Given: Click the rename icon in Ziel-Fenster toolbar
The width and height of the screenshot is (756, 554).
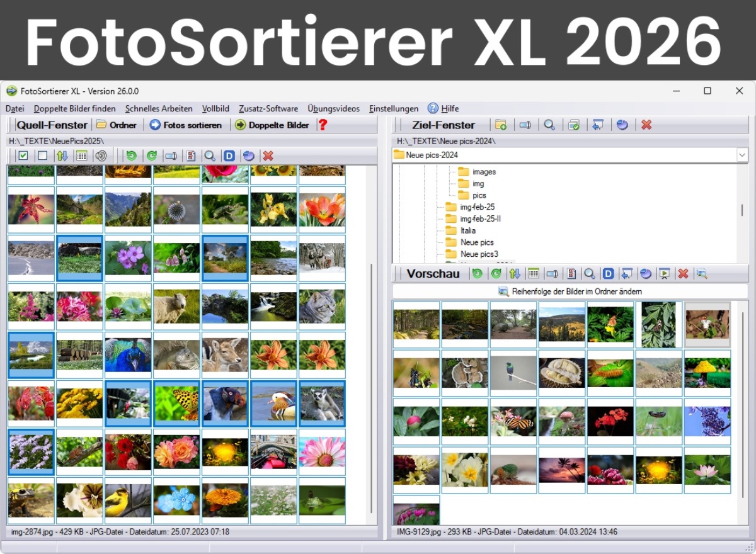Looking at the screenshot, I should point(525,125).
